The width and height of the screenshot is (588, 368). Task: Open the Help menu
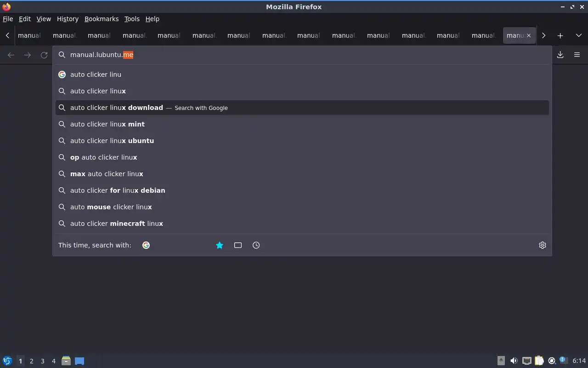[x=152, y=19]
